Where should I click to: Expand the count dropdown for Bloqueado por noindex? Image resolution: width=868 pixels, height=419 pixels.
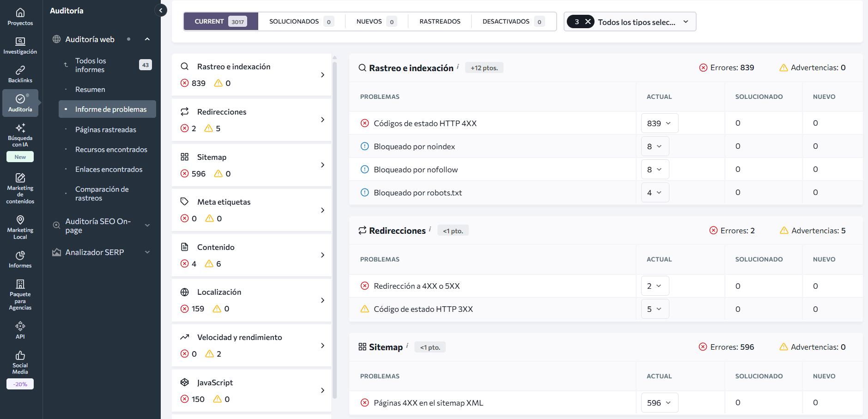[655, 146]
